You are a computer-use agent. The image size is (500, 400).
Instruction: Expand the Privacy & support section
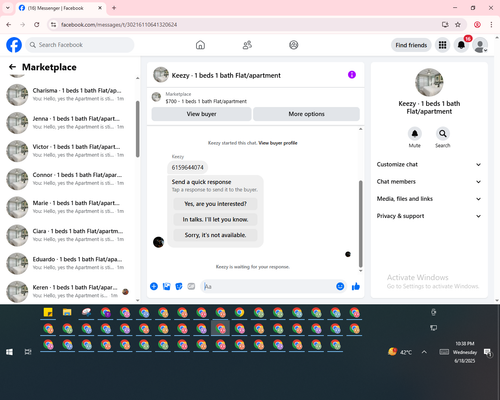click(429, 216)
